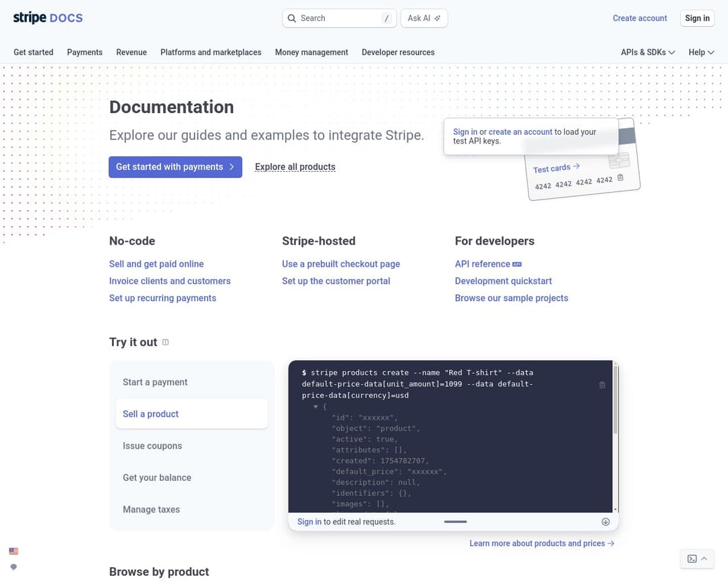
Task: Click the API badge icon beside API reference
Action: (x=517, y=264)
